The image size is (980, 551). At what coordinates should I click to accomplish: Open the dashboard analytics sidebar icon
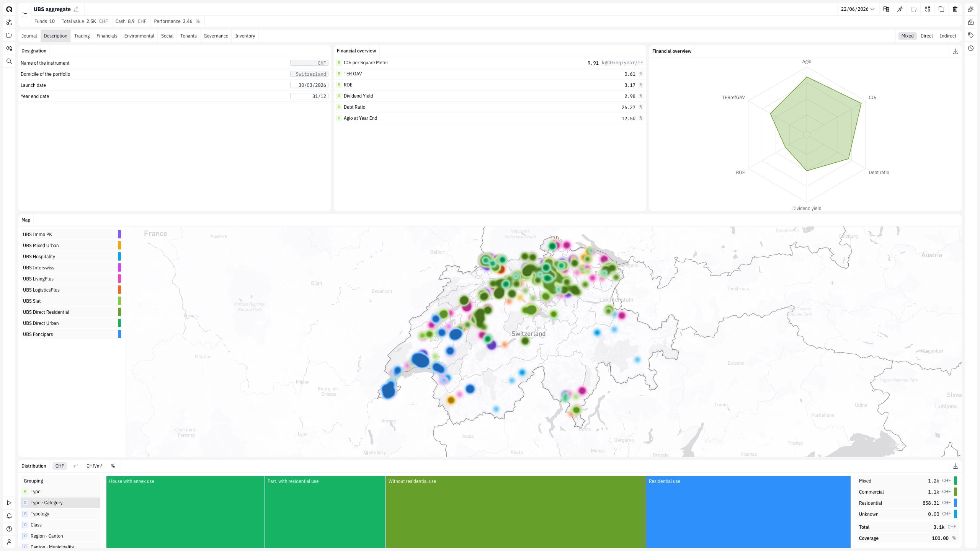9,23
